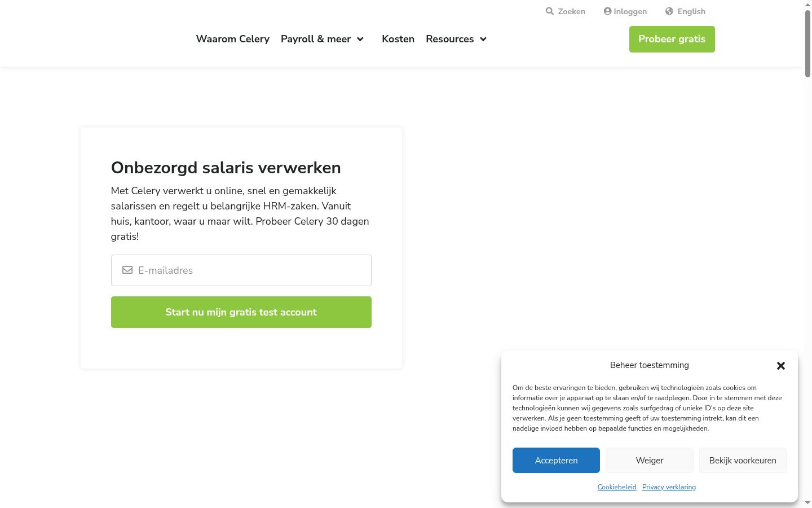The height and width of the screenshot is (508, 812).
Task: Click the globe language icon
Action: tap(669, 11)
